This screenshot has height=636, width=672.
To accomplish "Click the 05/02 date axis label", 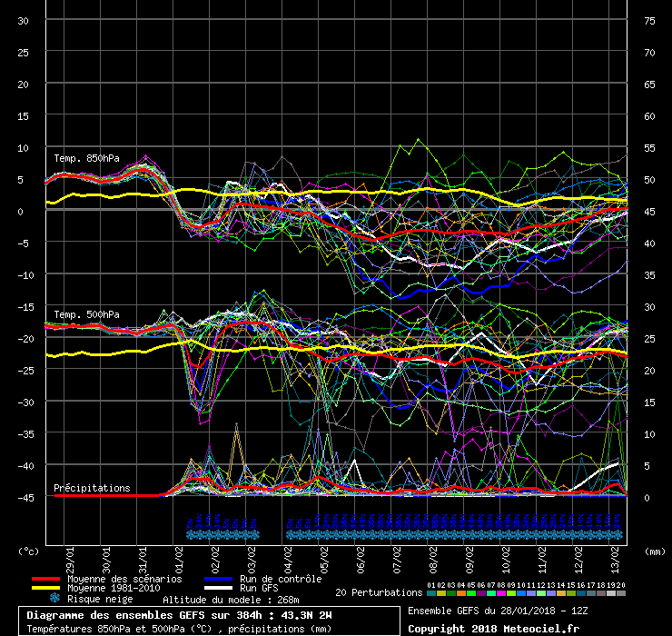I will (325, 560).
